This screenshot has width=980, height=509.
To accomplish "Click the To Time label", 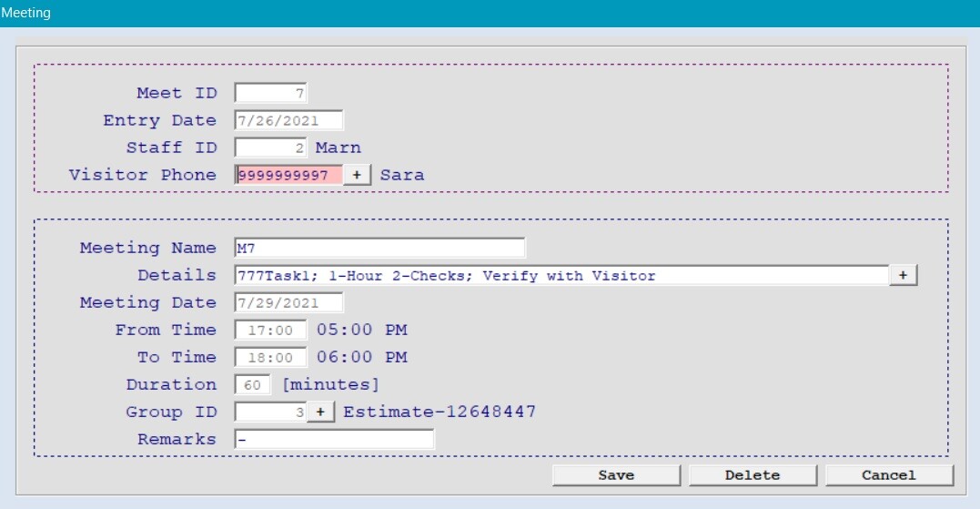I will tap(177, 358).
